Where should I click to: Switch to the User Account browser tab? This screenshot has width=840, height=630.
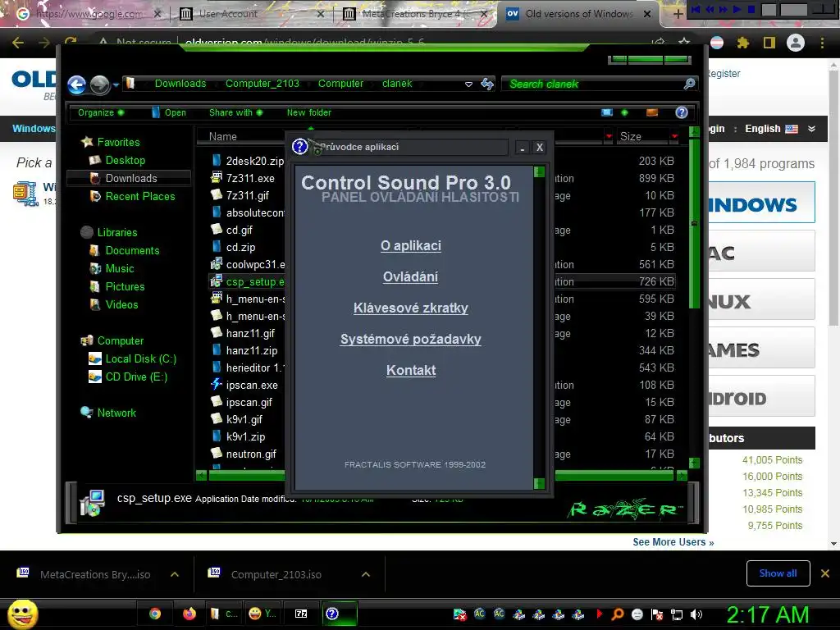point(252,14)
